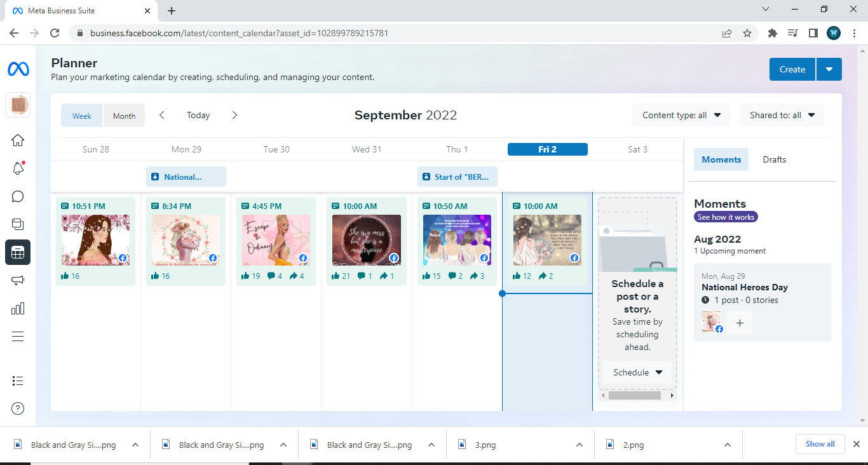Open Inbox chat bubble in the sidebar

coord(18,196)
